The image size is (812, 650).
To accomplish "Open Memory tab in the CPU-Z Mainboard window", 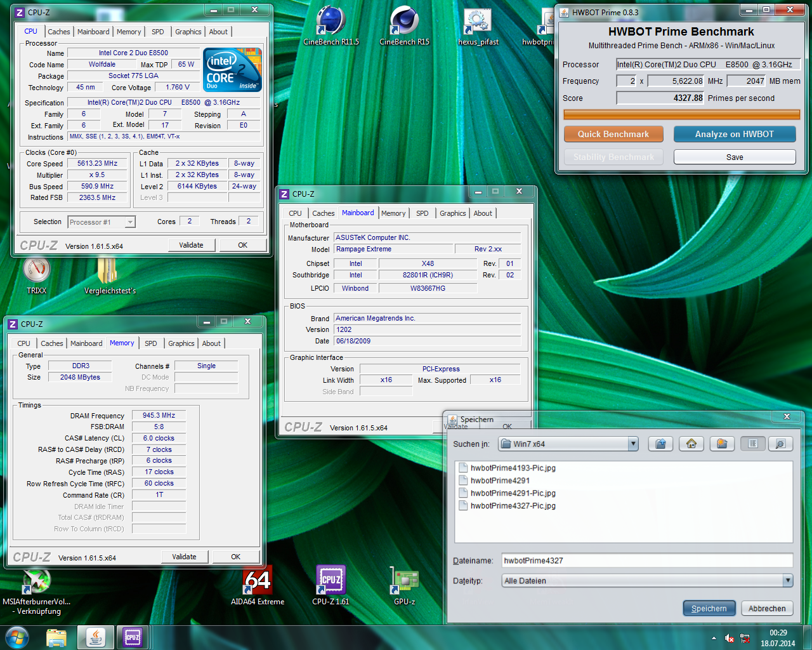I will [x=393, y=213].
